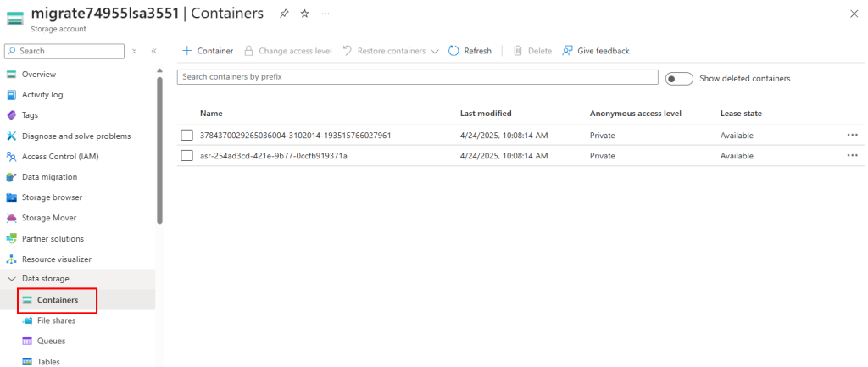Click the Refresh circular arrow icon
The width and height of the screenshot is (868, 367).
pos(454,51)
